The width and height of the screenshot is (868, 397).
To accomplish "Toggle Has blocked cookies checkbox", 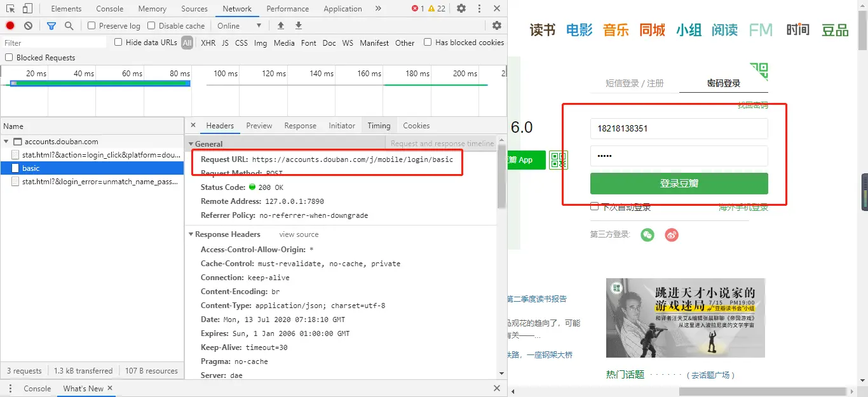I will point(428,42).
